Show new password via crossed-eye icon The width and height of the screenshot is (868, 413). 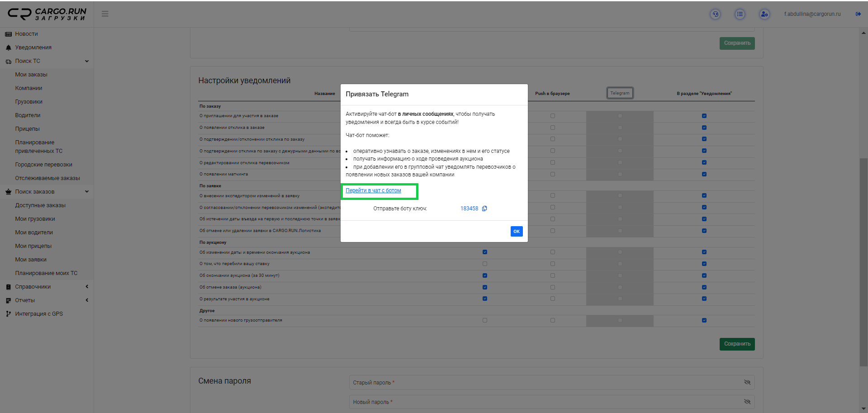tap(747, 402)
